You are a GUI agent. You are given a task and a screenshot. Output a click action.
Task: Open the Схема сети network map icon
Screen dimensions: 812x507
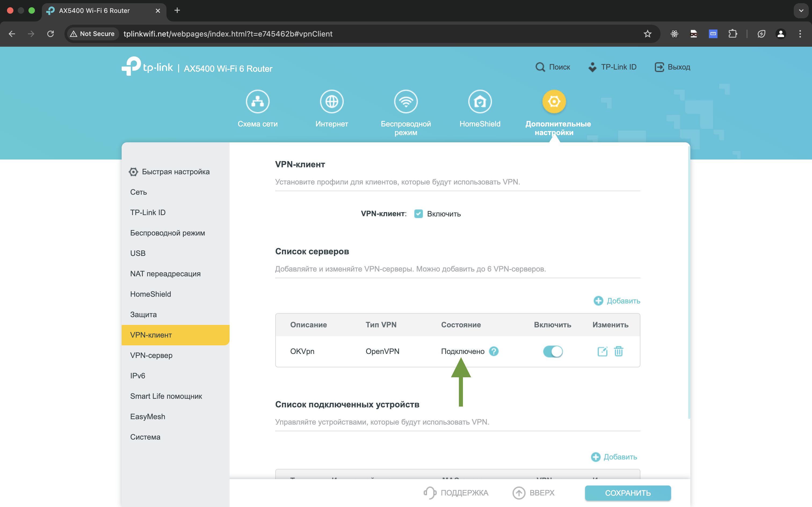pos(258,101)
